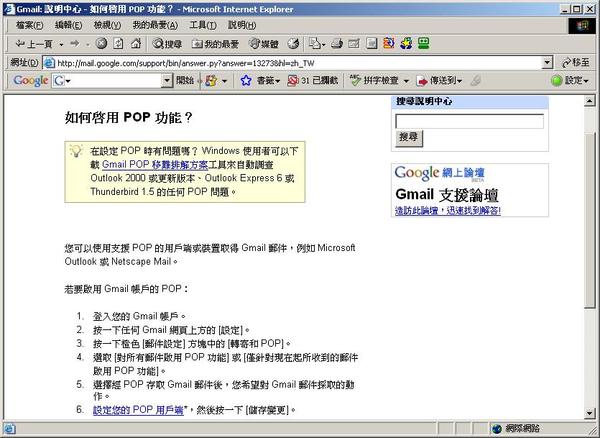Open the 媒體 media toolbar button
Viewport: 600px width, 438px height.
click(x=264, y=44)
